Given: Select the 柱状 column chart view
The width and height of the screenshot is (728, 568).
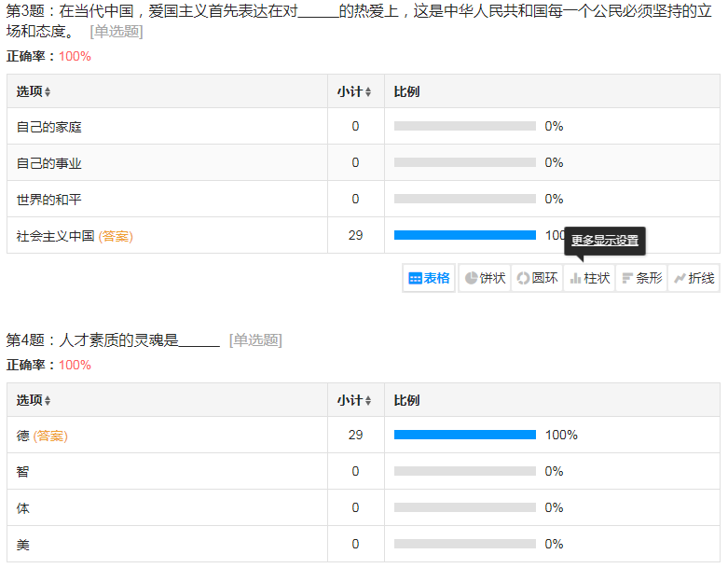Looking at the screenshot, I should (x=589, y=278).
